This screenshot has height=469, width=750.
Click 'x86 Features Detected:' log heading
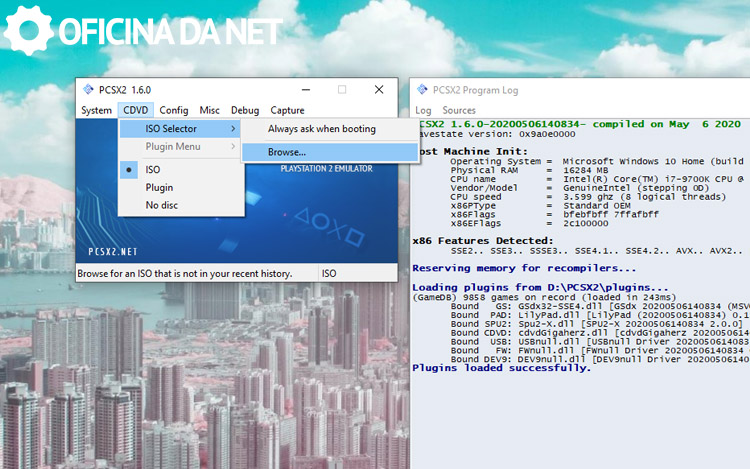click(x=483, y=240)
